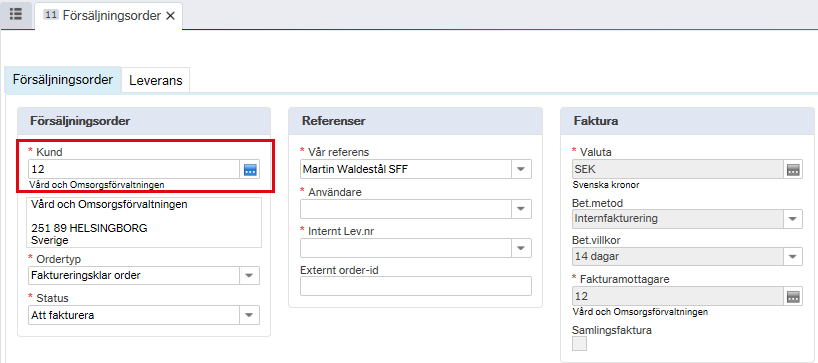This screenshot has width=818, height=363.
Task: Open the Fakturamottagare lookup button
Action: [x=793, y=296]
